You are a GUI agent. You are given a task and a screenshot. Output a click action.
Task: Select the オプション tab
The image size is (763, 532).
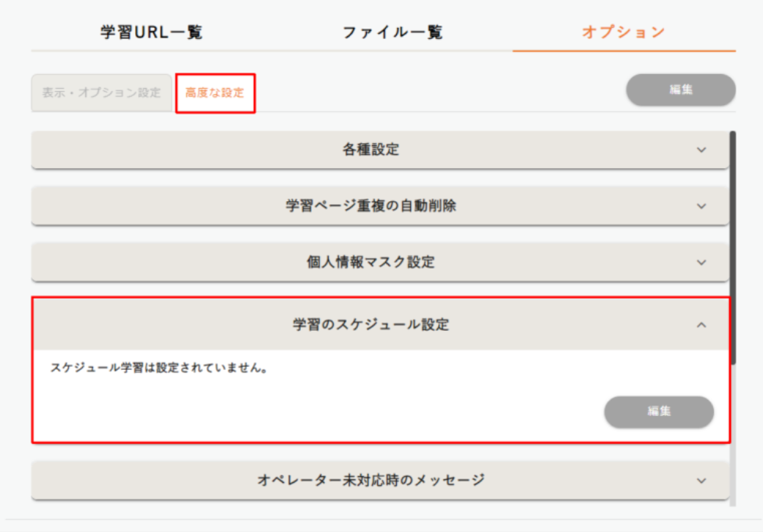tap(624, 32)
